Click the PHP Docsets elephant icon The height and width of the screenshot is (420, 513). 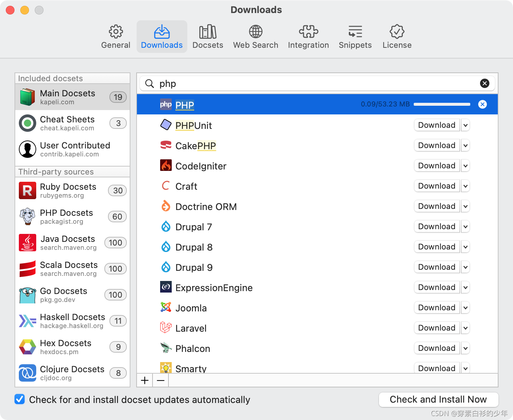point(27,217)
